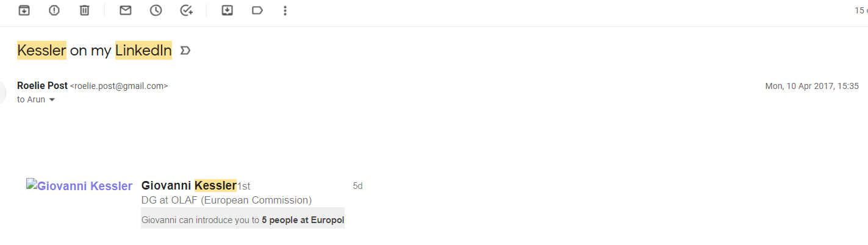Screen dimensions: 868x245
Task: Delete the email with the trash icon
Action: (85, 10)
